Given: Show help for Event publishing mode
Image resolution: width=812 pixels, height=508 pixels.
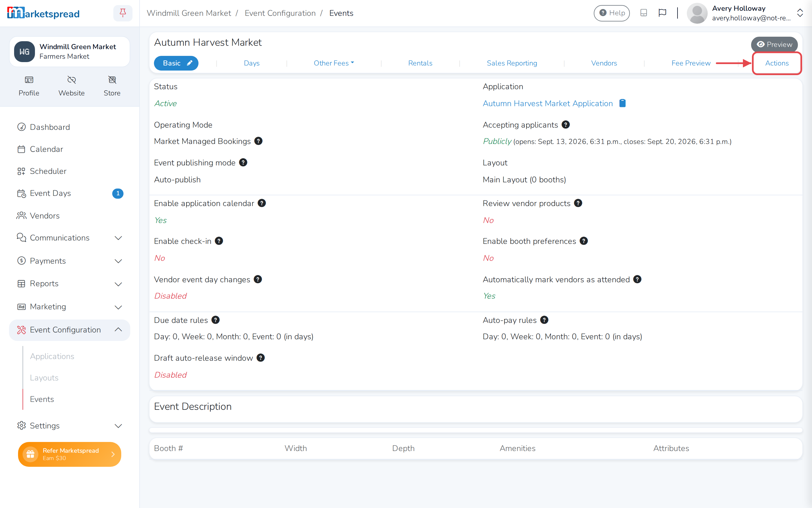Looking at the screenshot, I should pos(243,163).
